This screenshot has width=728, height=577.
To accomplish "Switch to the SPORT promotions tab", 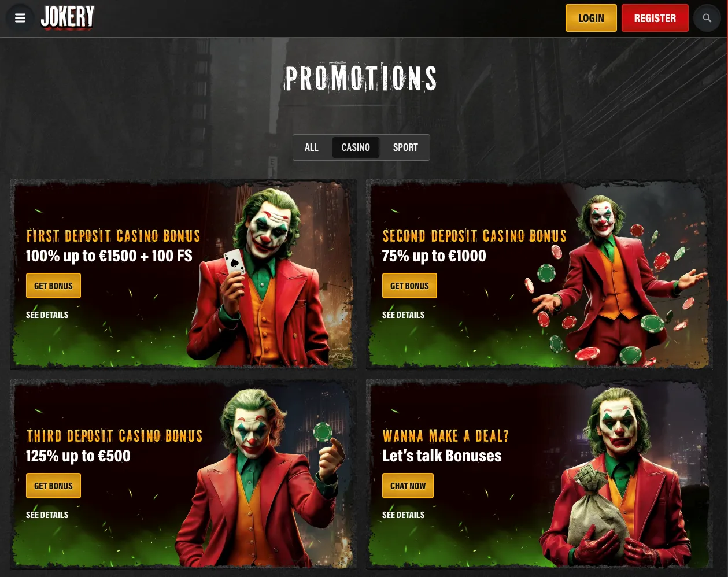I will 405,147.
